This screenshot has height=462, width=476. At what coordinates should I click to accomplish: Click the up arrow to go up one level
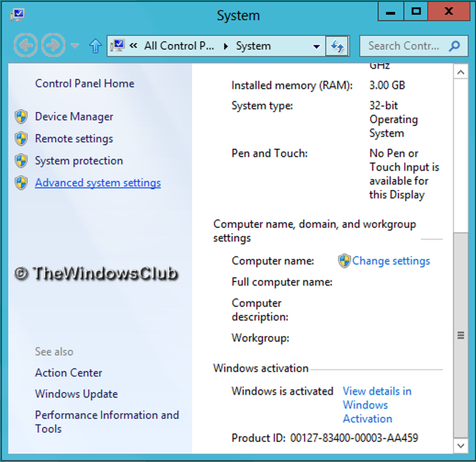click(94, 46)
